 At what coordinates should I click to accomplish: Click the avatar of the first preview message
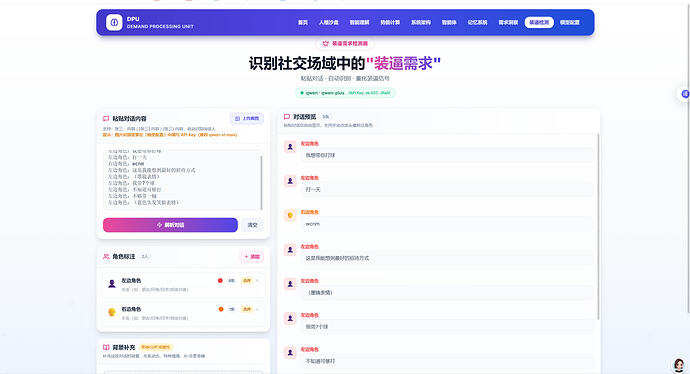[x=290, y=147]
